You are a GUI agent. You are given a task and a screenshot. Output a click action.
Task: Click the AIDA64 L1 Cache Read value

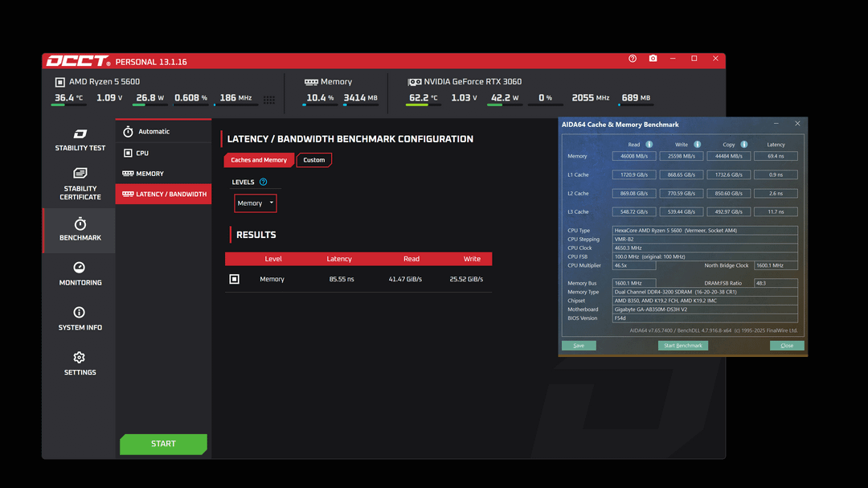(x=634, y=174)
